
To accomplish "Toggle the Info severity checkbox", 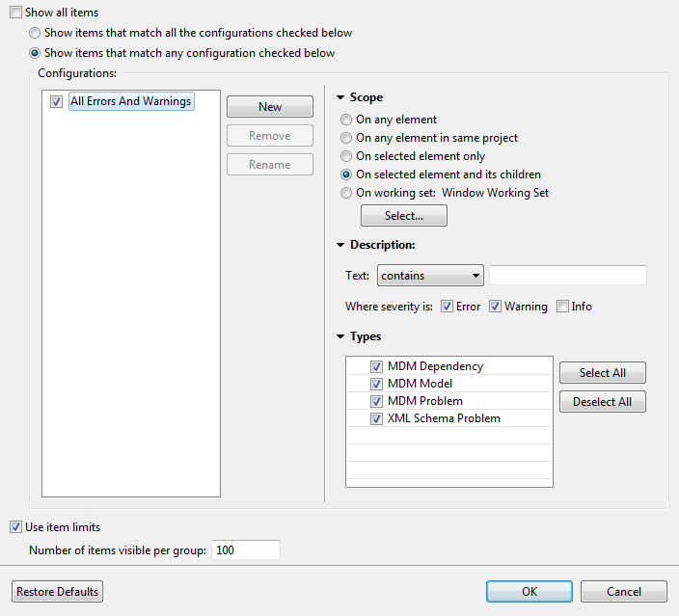I will point(562,307).
